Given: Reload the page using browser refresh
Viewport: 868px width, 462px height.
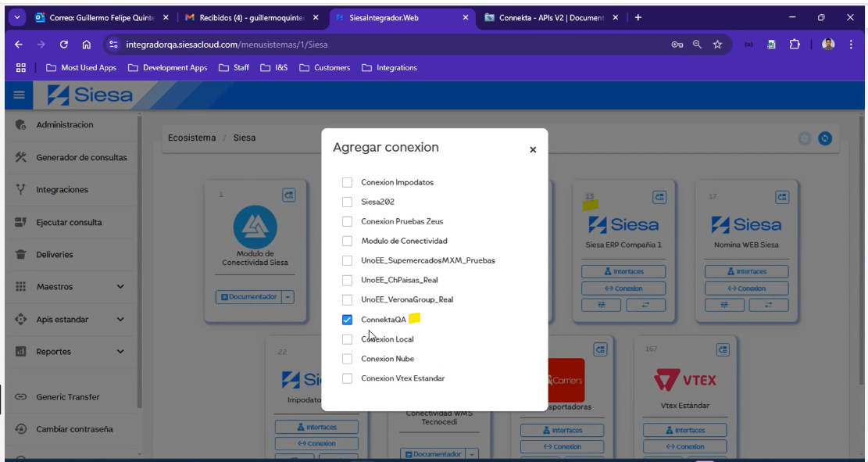Looking at the screenshot, I should pyautogui.click(x=64, y=45).
